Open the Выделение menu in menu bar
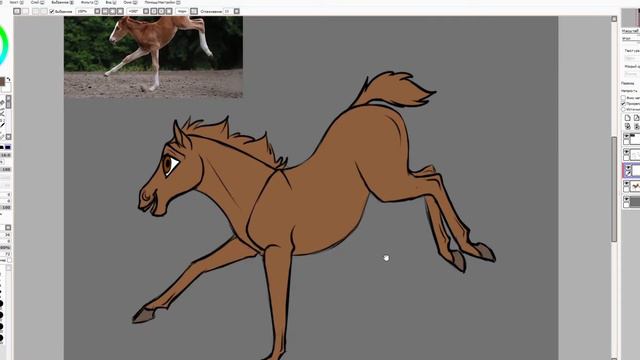Image resolution: width=640 pixels, height=360 pixels. click(62, 2)
